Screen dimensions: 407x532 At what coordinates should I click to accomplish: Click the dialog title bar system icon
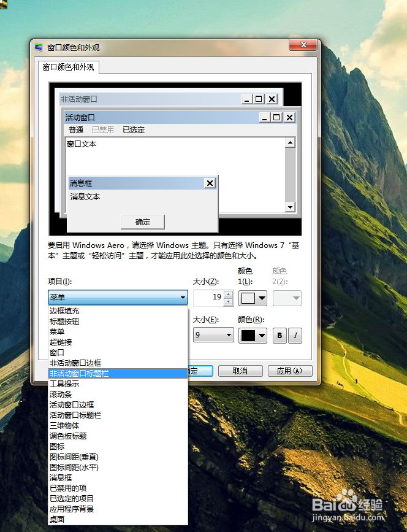point(39,47)
